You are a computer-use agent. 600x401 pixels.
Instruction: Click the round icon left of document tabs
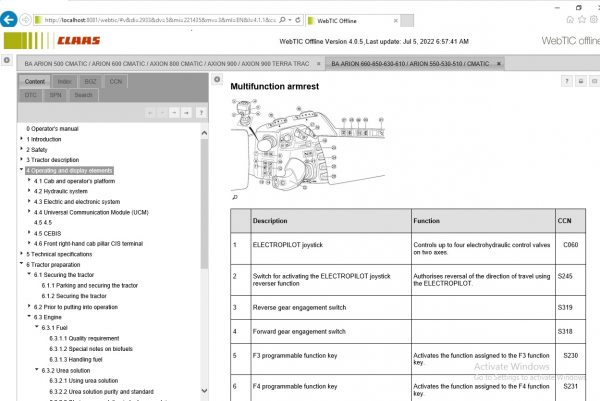point(7,60)
